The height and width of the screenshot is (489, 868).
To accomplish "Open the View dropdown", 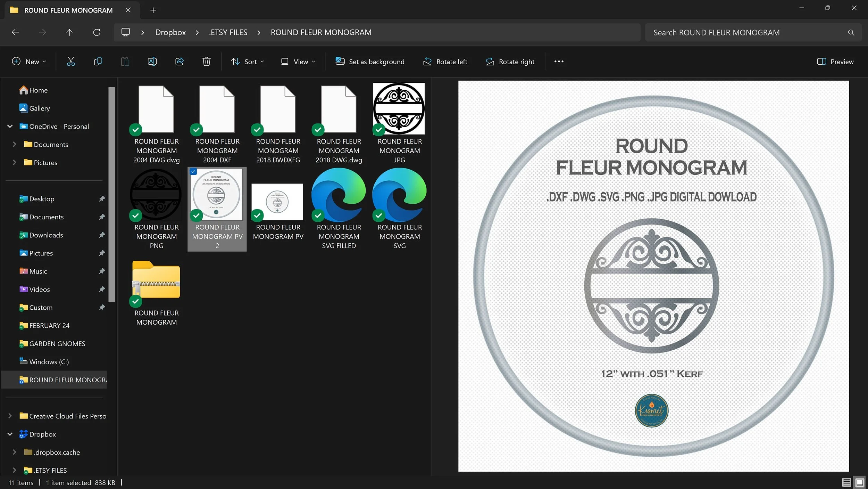I will [x=298, y=62].
